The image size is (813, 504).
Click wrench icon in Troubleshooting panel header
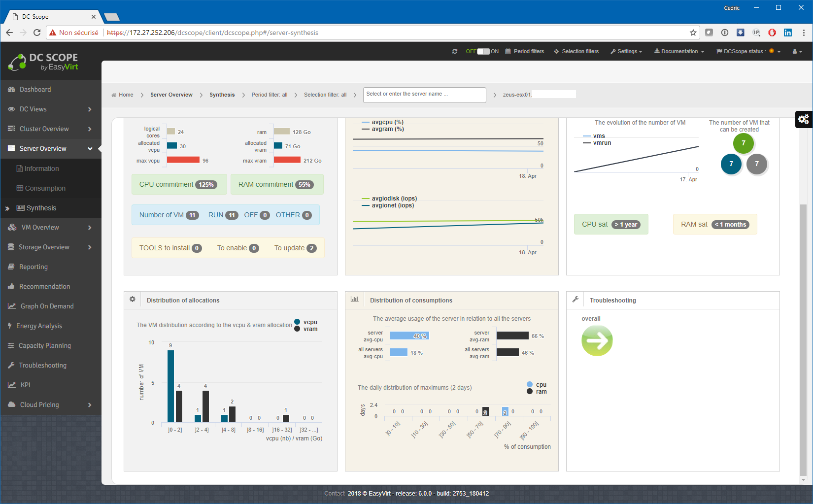point(575,300)
